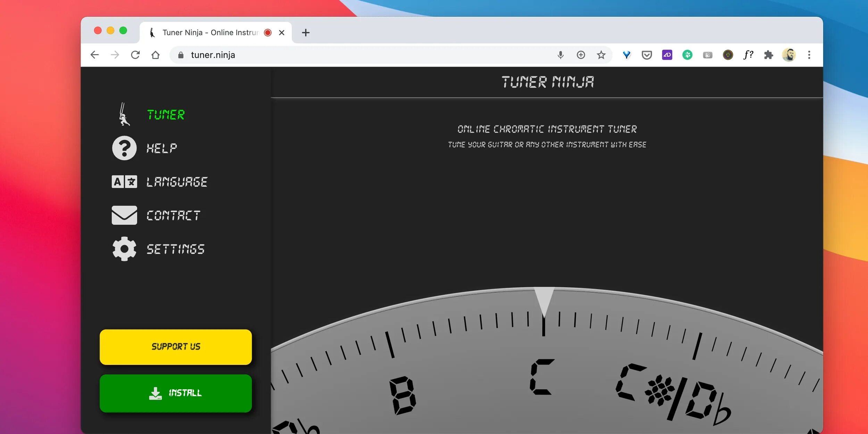Image resolution: width=868 pixels, height=434 pixels.
Task: Open Chrome three-dot menu
Action: pos(809,55)
